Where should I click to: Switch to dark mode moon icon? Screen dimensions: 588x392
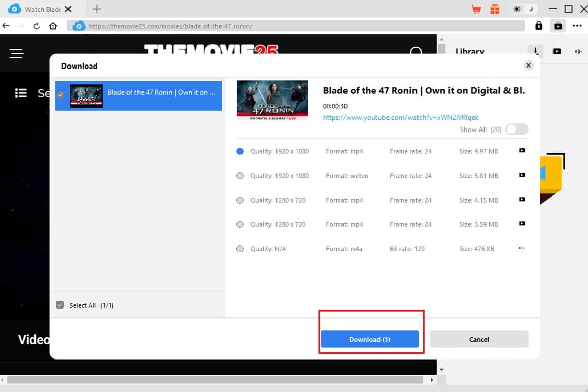(531, 9)
